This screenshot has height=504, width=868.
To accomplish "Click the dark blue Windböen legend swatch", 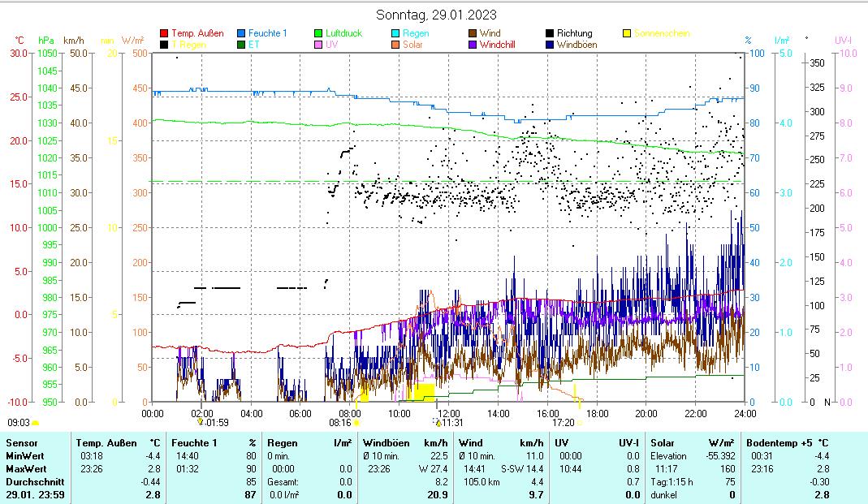I will click(550, 45).
